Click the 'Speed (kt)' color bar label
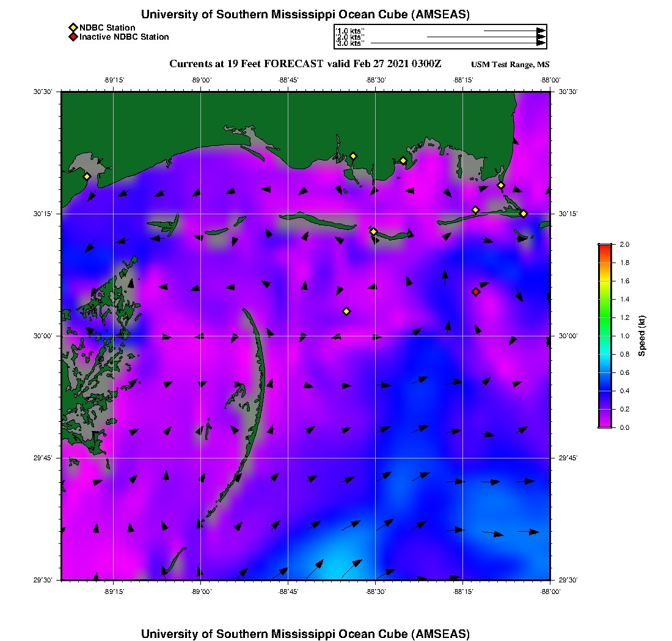Screen dimensions: 672x641 tap(641, 336)
